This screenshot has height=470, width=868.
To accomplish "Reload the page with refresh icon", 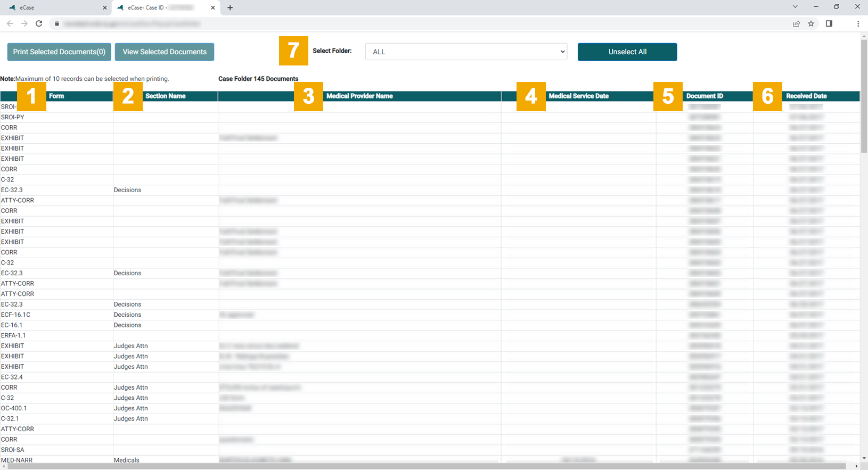I will click(39, 23).
